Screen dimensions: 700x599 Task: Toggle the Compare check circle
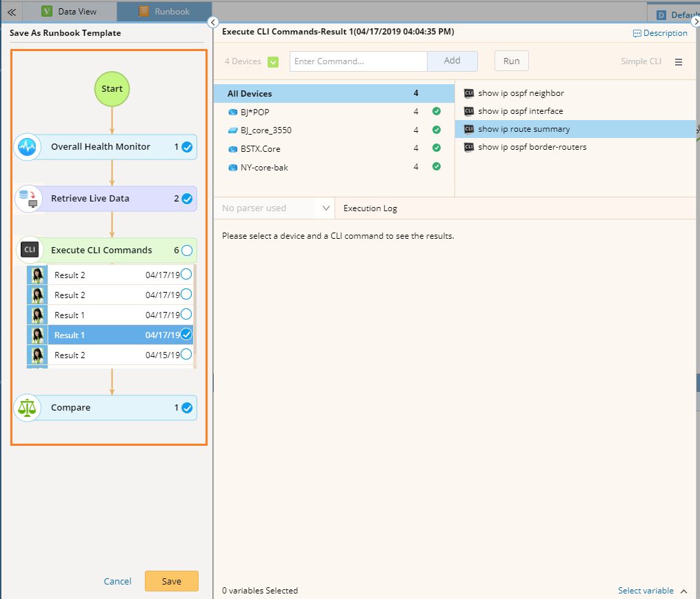click(187, 408)
